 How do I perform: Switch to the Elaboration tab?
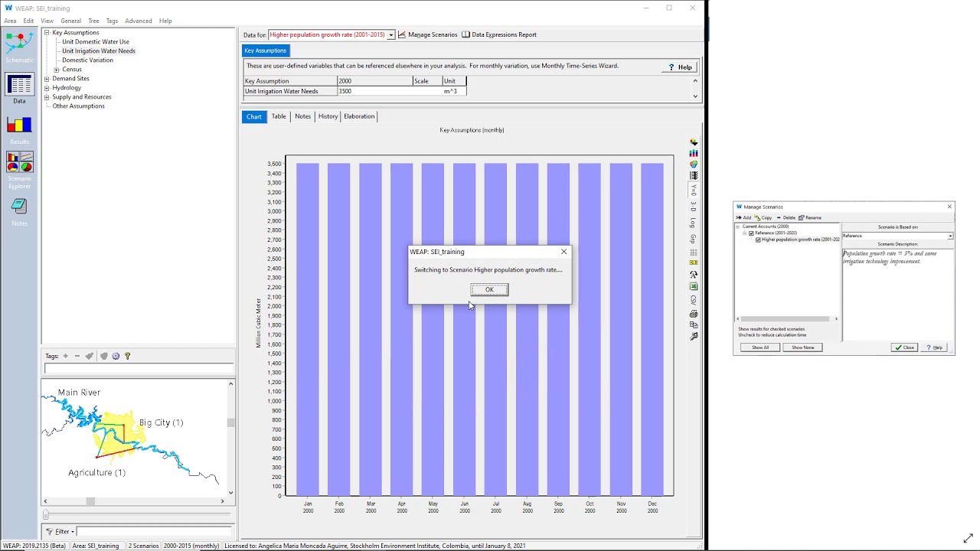[x=359, y=116]
